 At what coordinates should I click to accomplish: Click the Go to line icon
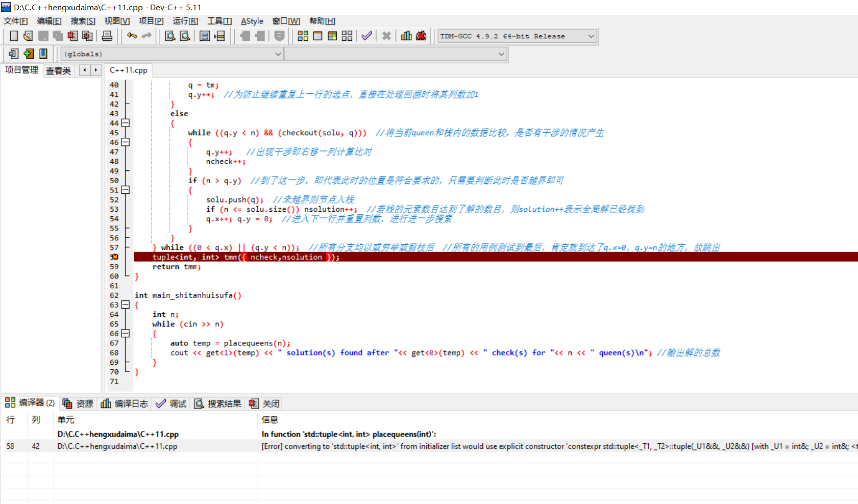pyautogui.click(x=219, y=36)
